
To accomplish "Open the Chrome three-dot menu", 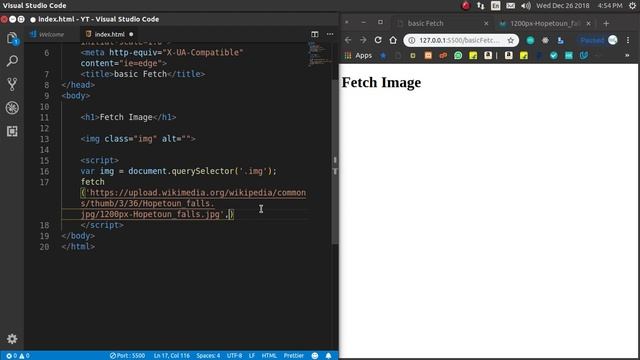I will coord(628,40).
